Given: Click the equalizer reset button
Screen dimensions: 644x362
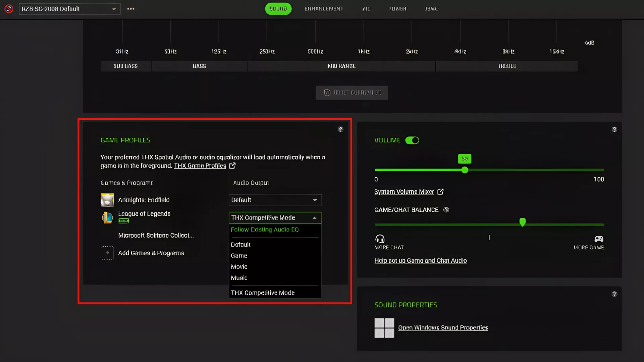Looking at the screenshot, I should (352, 93).
